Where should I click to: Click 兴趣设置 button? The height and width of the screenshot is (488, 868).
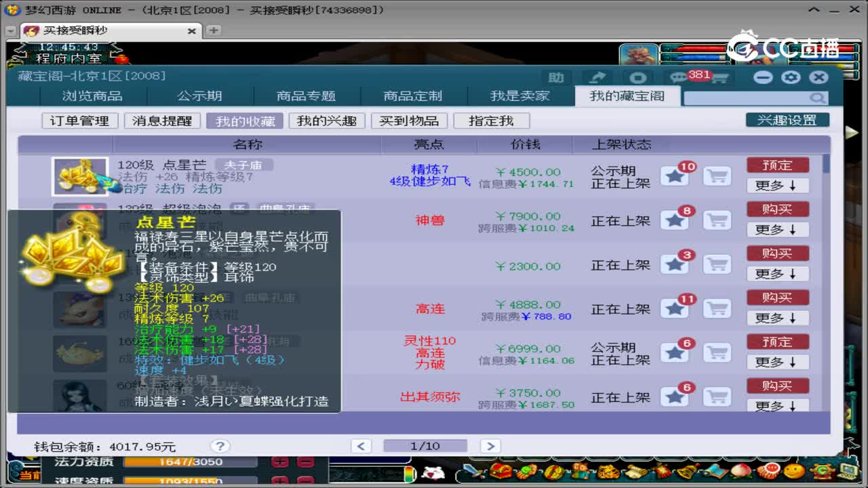tap(787, 120)
